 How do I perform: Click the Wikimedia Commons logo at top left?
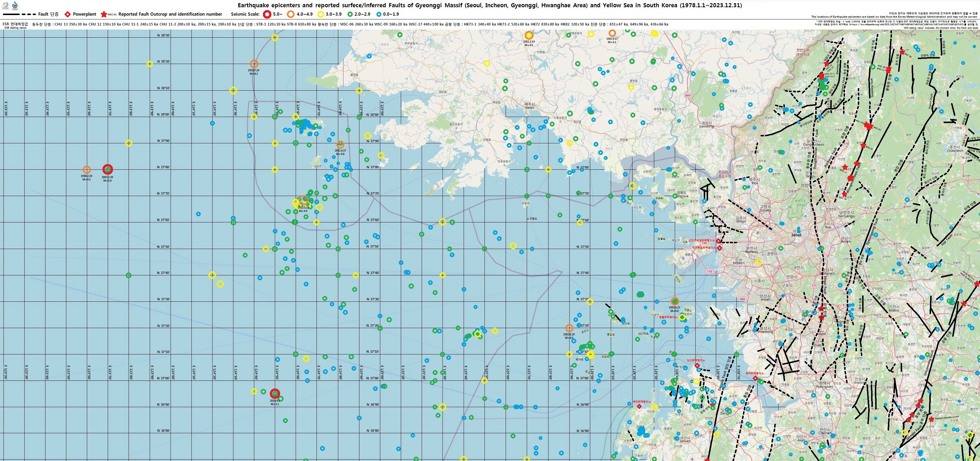[x=15, y=5]
